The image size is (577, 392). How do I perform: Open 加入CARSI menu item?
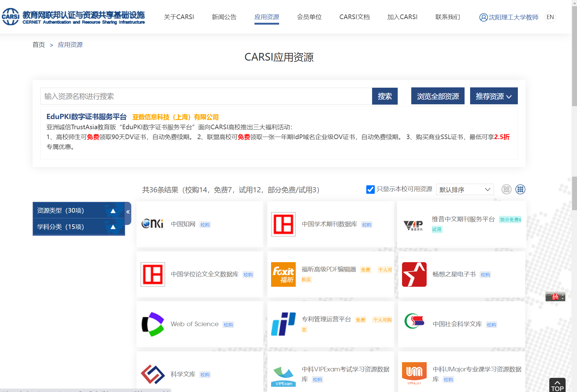click(402, 17)
